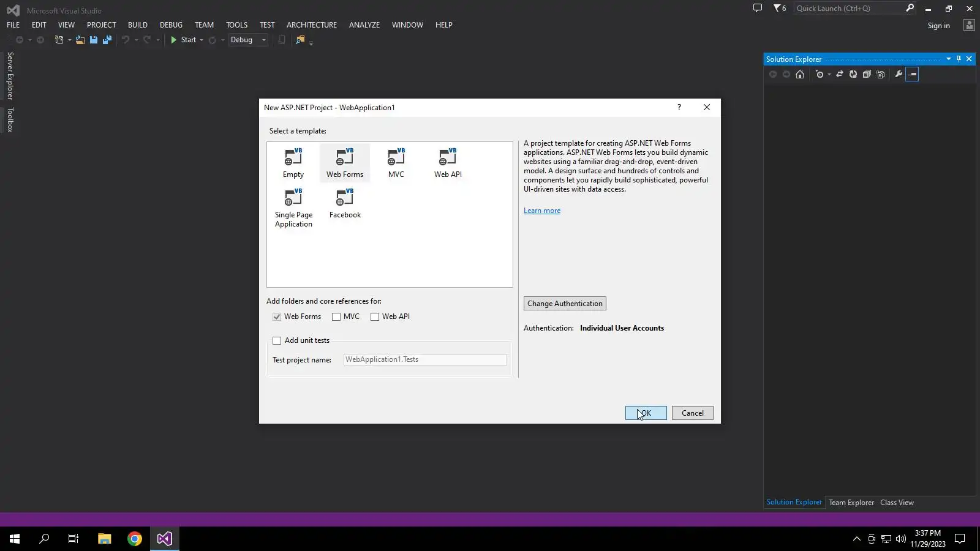Click the dialog help question mark
The height and width of the screenshot is (551, 980).
tap(679, 107)
